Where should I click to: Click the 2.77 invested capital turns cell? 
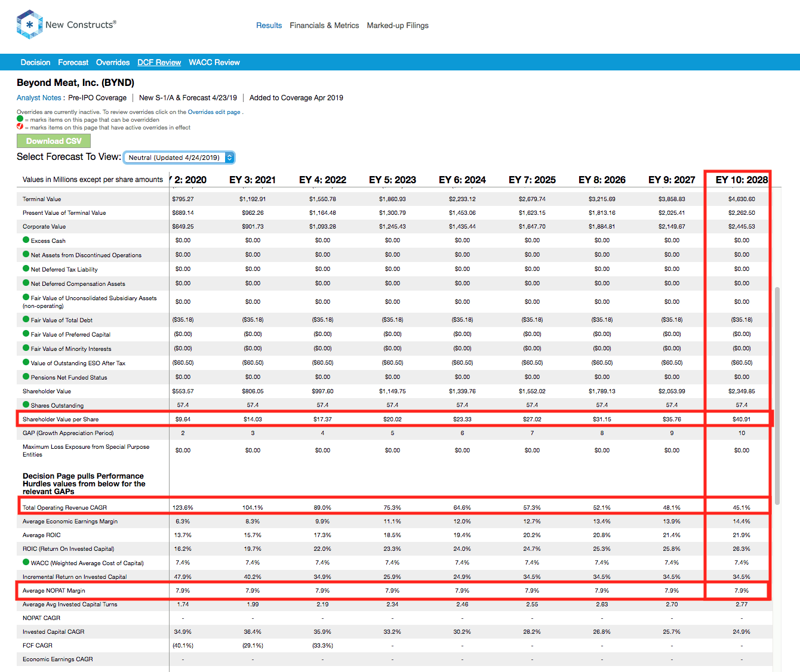tap(741, 604)
